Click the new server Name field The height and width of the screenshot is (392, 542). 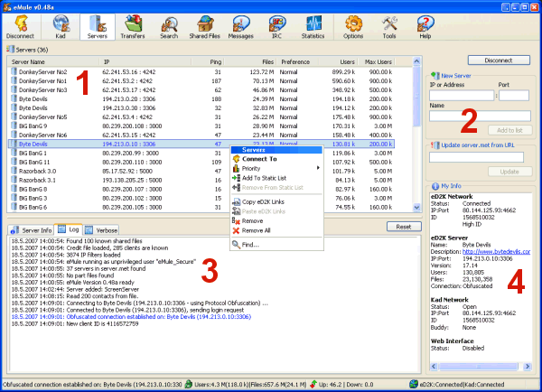480,116
